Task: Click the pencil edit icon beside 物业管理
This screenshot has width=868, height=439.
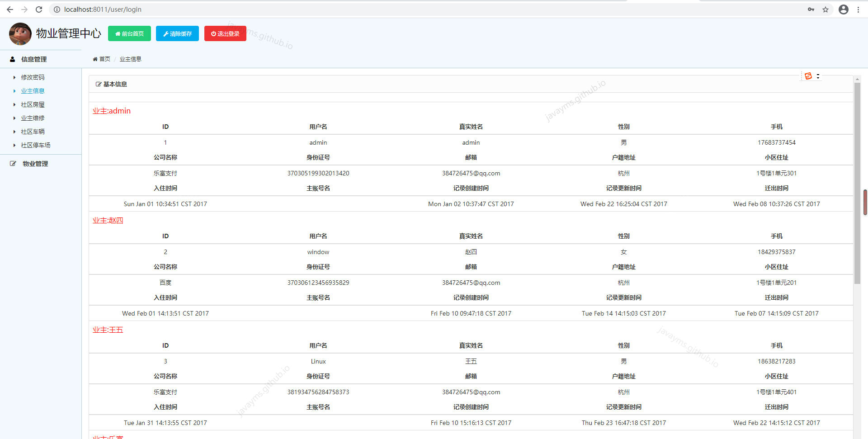Action: point(13,163)
